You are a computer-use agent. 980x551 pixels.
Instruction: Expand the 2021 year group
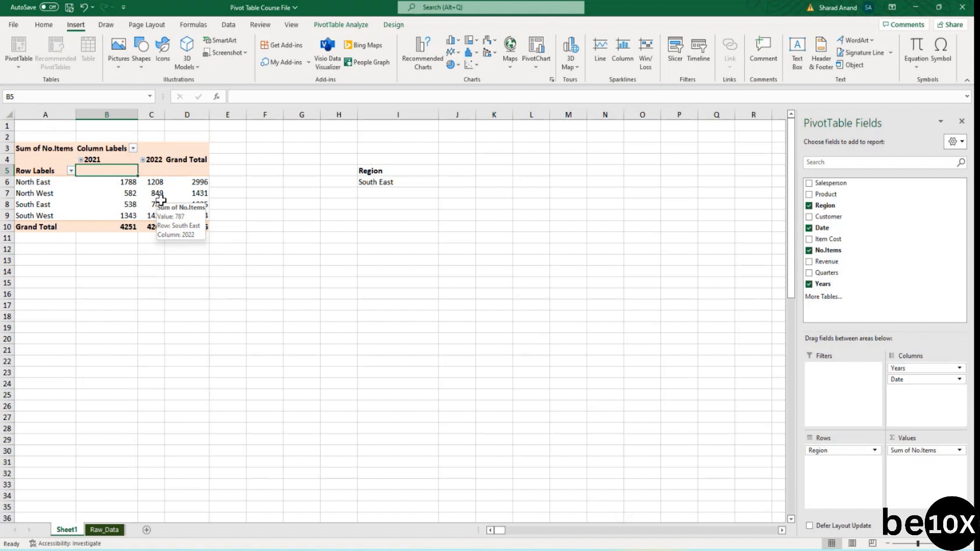click(x=81, y=160)
